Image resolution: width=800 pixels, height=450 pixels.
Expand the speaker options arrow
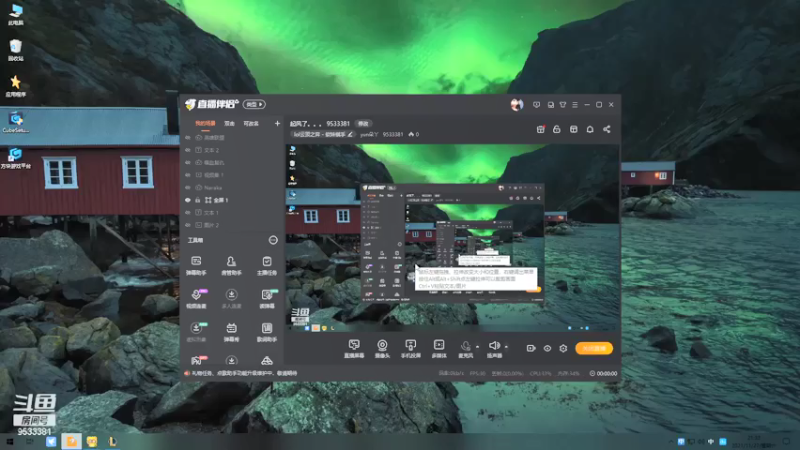(x=506, y=347)
